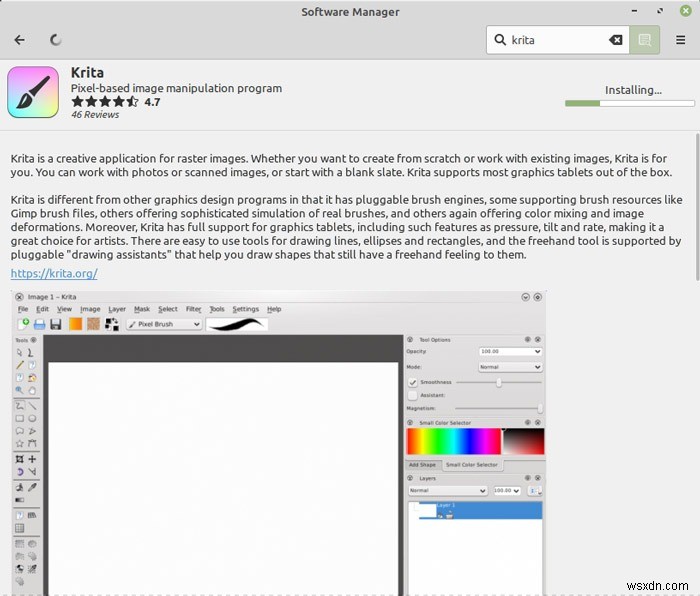The image size is (700, 596).
Task: Click the Krita app icon
Action: point(33,92)
